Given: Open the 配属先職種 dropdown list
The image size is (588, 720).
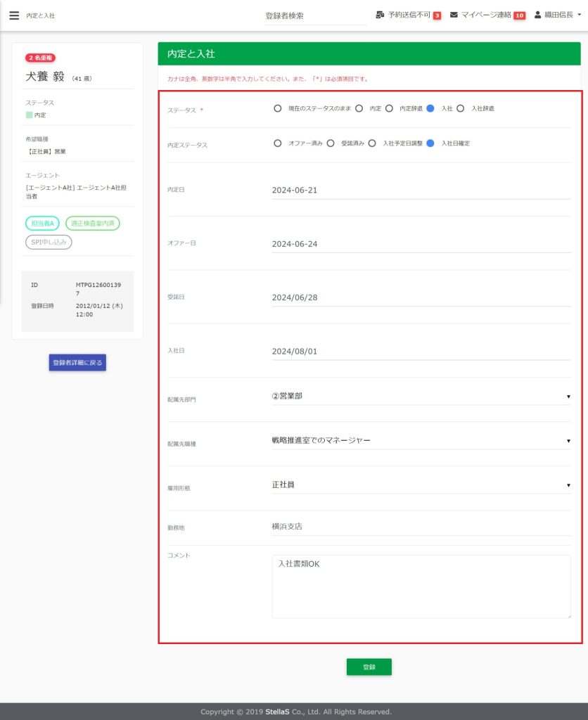Looking at the screenshot, I should point(421,441).
